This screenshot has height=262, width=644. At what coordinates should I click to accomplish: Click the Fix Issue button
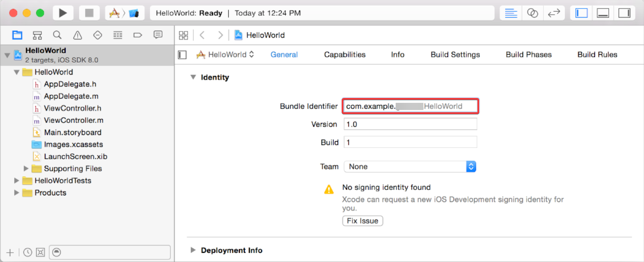click(363, 221)
